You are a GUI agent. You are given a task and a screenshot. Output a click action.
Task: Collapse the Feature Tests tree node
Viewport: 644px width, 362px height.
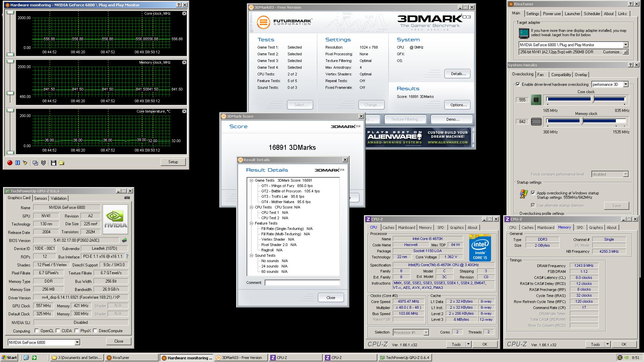251,223
